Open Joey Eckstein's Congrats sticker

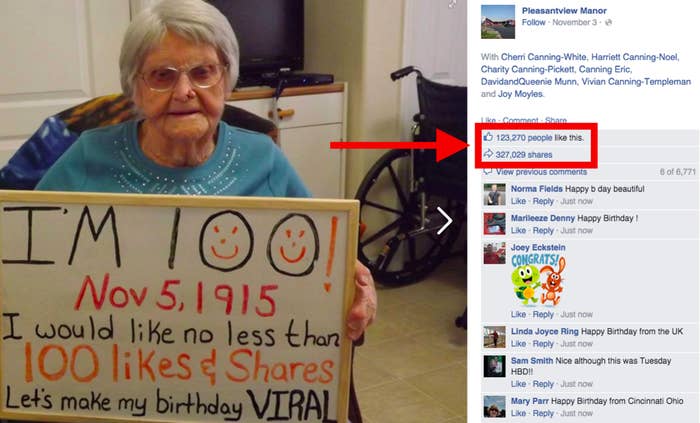[x=538, y=280]
